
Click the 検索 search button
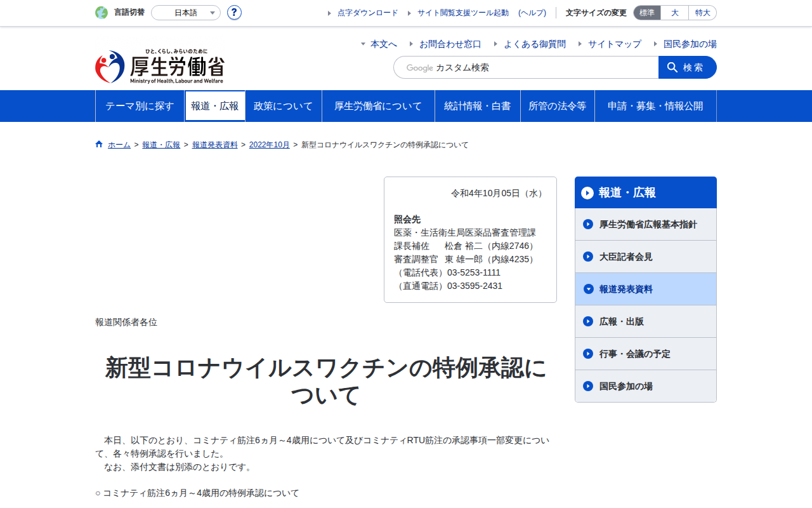[x=688, y=67]
